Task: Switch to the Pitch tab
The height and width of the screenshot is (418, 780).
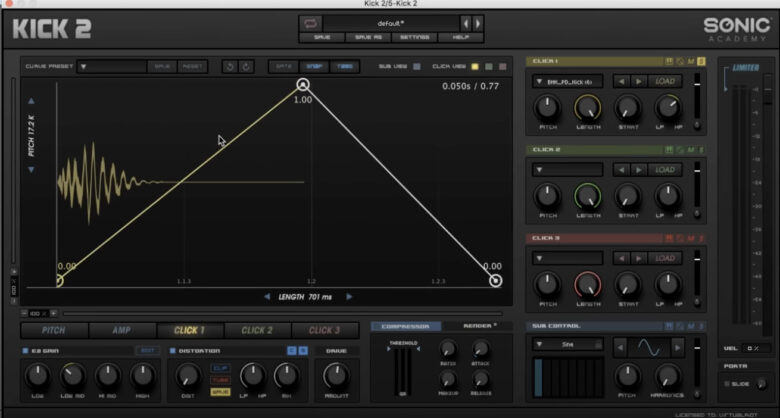Action: tap(54, 330)
